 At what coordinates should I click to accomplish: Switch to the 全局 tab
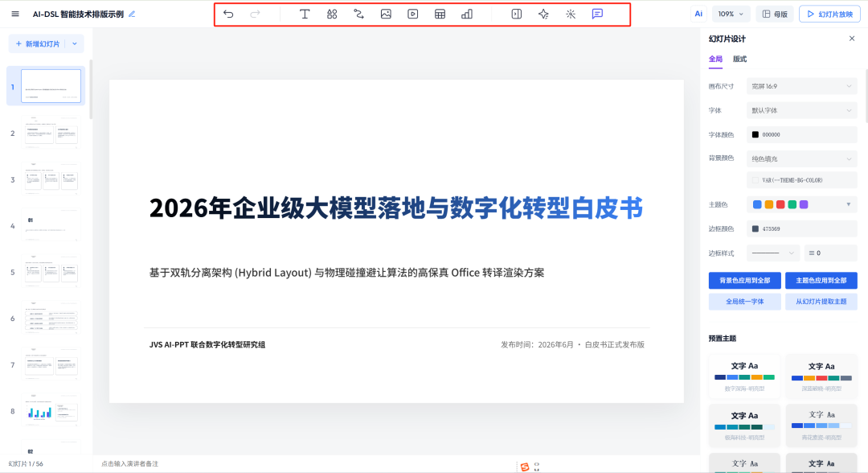pos(715,59)
